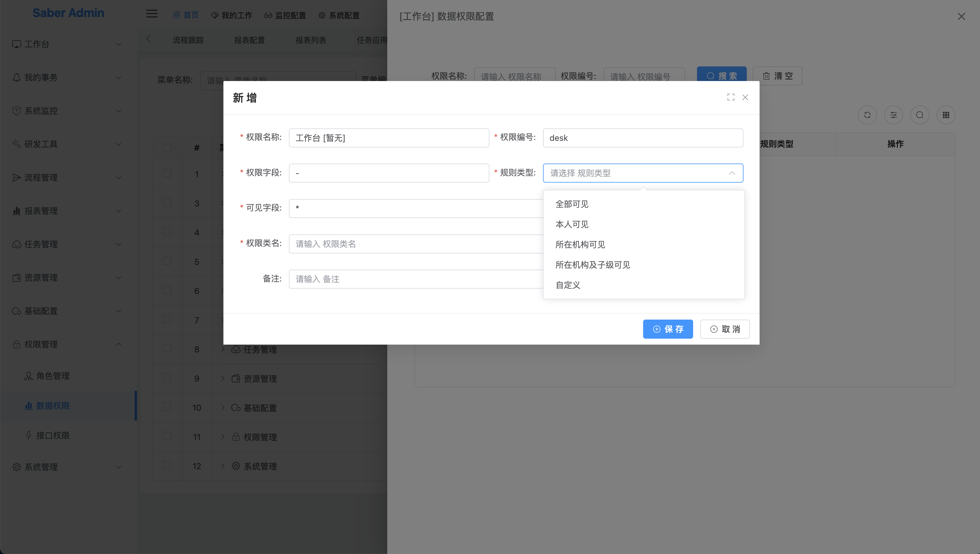Click the grid column display icon
This screenshot has width=980, height=554.
pyautogui.click(x=946, y=115)
